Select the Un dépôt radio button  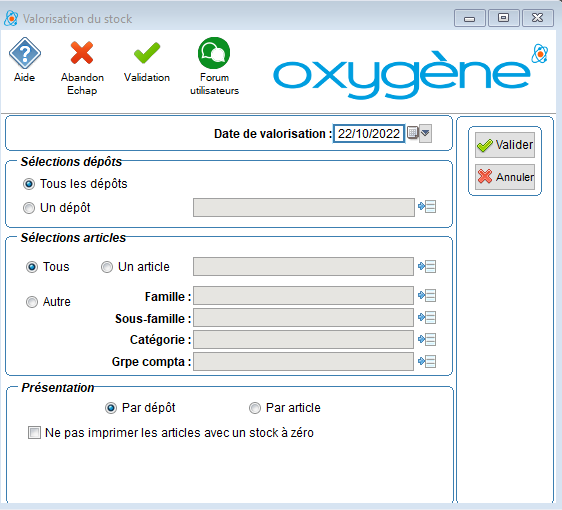(x=29, y=208)
